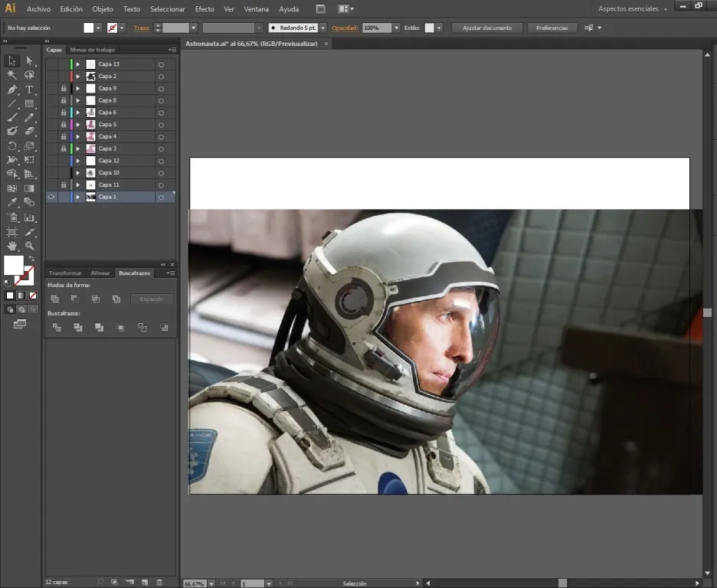This screenshot has height=588, width=717.
Task: Click the Ajustar documento button
Action: pos(487,28)
